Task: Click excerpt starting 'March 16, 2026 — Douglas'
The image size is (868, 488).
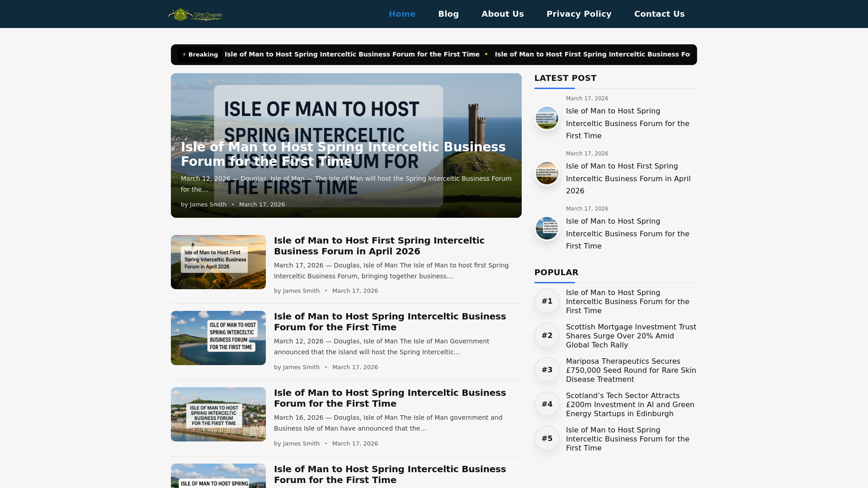Action: point(388,423)
